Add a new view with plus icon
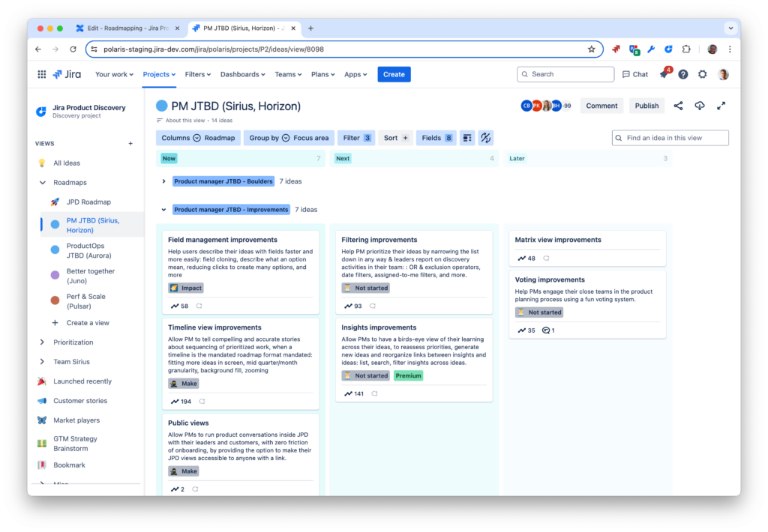This screenshot has width=768, height=532. point(130,143)
